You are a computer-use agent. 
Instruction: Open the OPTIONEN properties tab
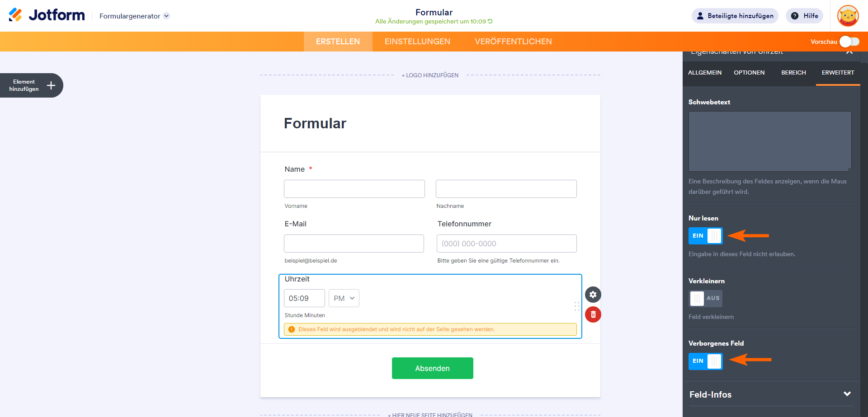point(749,73)
